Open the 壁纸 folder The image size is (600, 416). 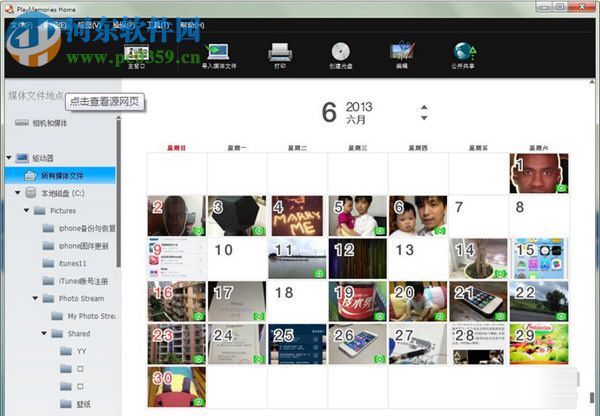(x=75, y=404)
